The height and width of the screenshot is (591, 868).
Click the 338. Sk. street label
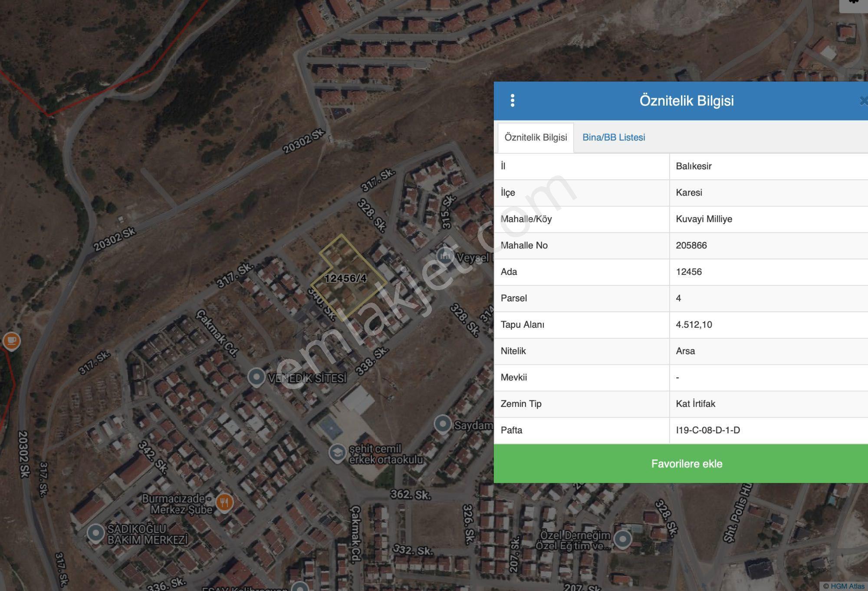coord(372,361)
